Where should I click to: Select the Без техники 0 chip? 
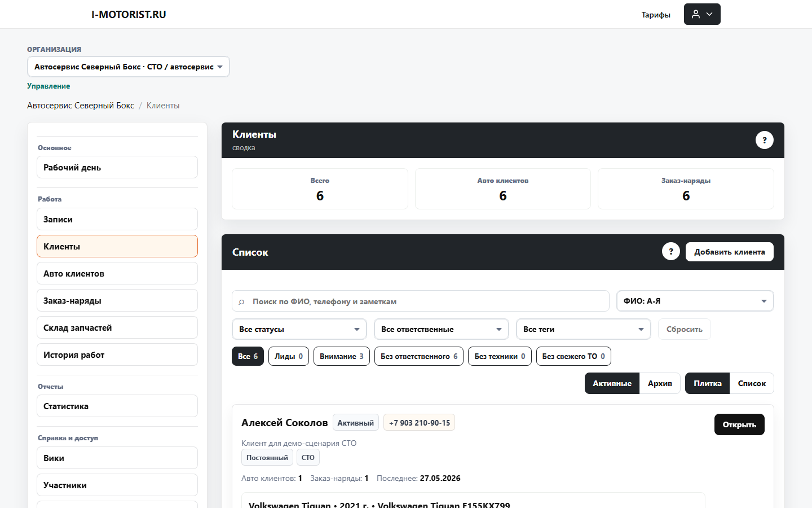(x=500, y=356)
